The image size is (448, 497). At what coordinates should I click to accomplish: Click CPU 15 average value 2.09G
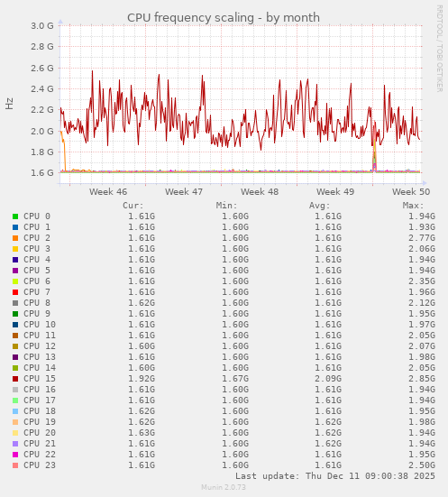click(328, 379)
